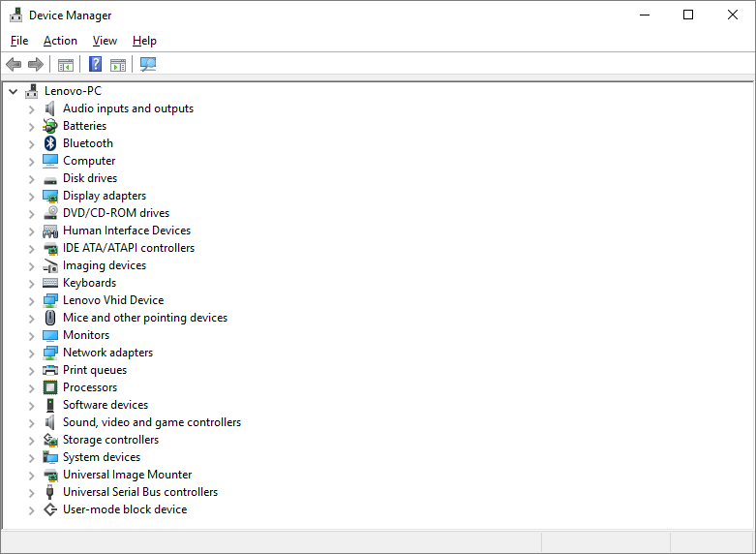This screenshot has width=756, height=554.
Task: Select the Imaging devices label
Action: coord(105,265)
